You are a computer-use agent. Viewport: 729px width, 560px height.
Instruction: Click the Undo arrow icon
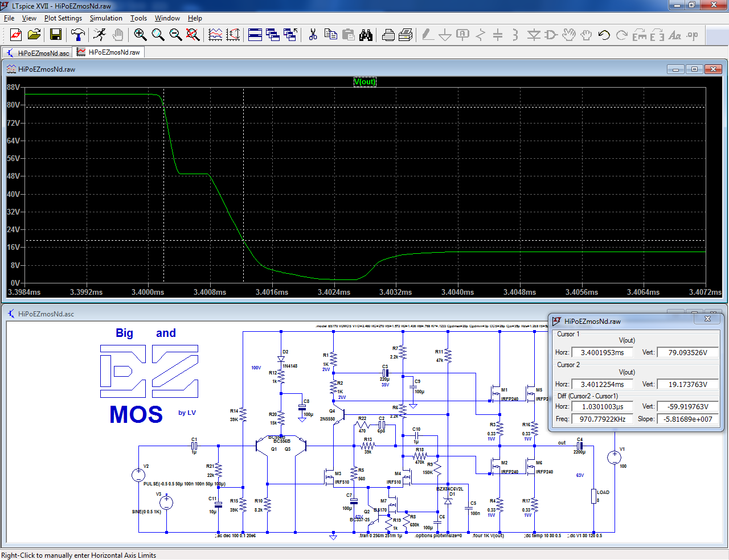[x=604, y=35]
